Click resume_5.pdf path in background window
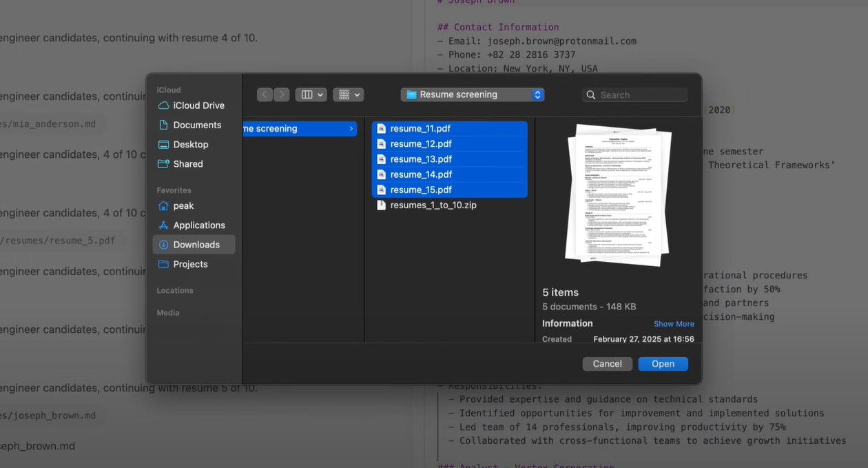The width and height of the screenshot is (868, 468). pyautogui.click(x=58, y=241)
